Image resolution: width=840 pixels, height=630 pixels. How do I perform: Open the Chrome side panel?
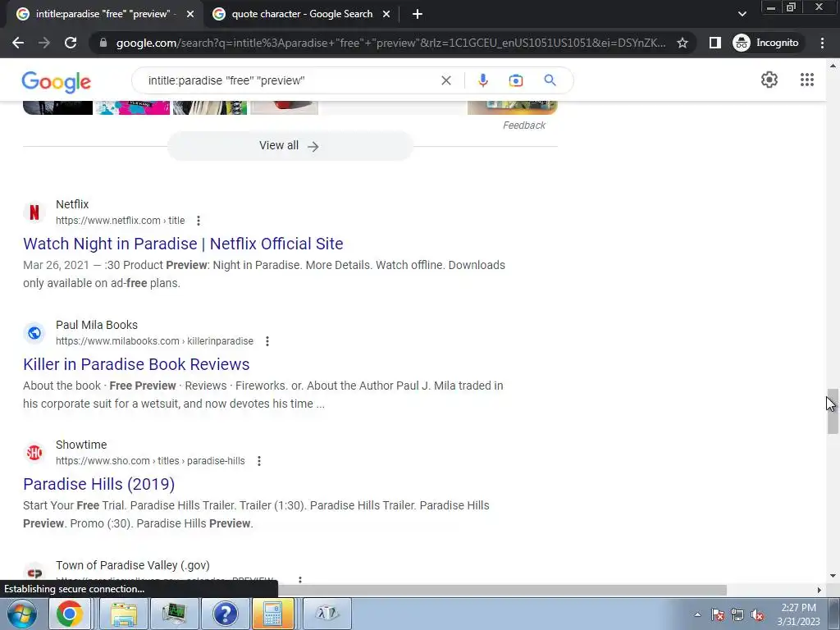714,43
